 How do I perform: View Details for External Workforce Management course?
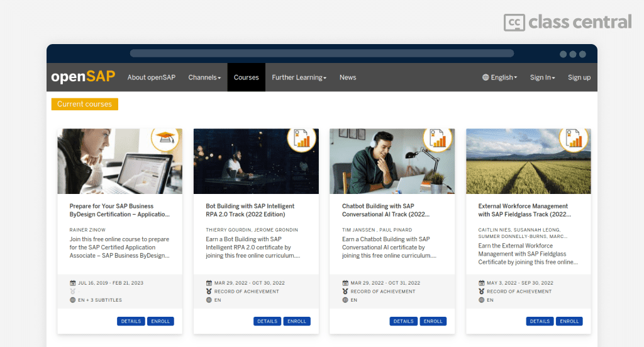coord(540,321)
